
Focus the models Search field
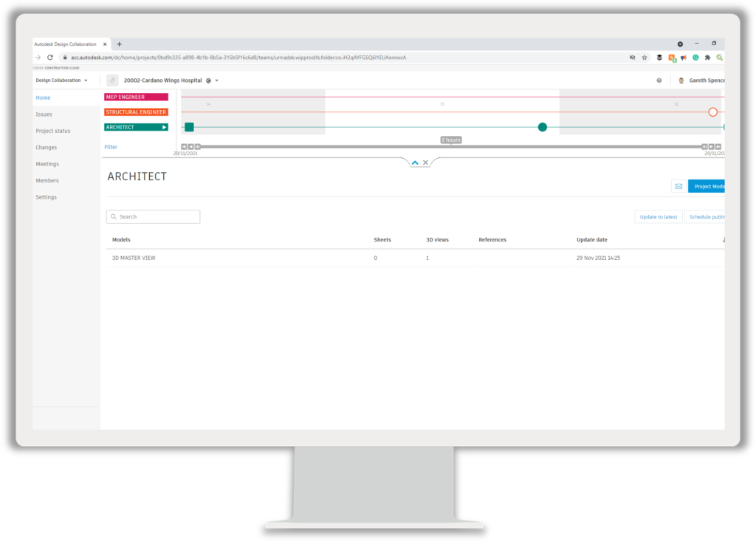(154, 216)
